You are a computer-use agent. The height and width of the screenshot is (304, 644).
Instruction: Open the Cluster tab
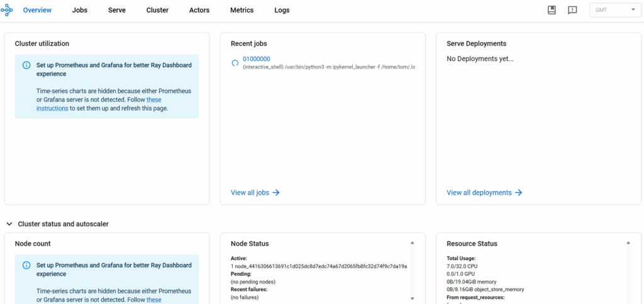pos(157,11)
